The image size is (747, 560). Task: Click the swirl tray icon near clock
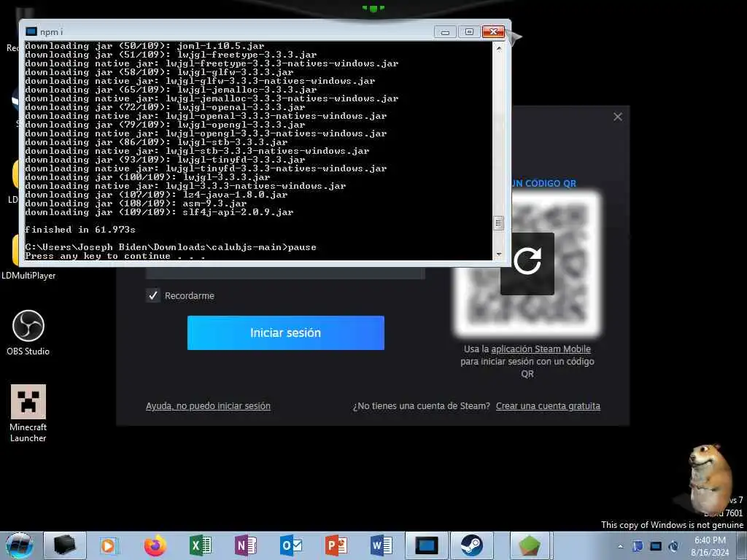click(x=673, y=546)
